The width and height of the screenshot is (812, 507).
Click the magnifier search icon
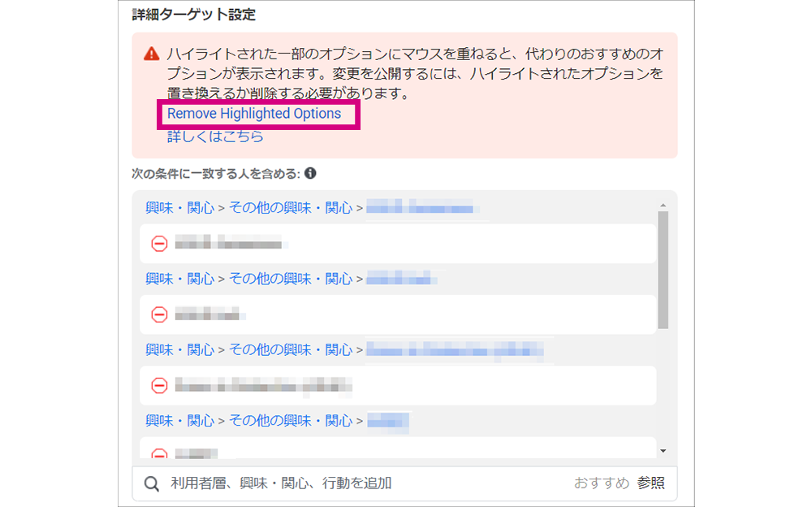[x=151, y=483]
